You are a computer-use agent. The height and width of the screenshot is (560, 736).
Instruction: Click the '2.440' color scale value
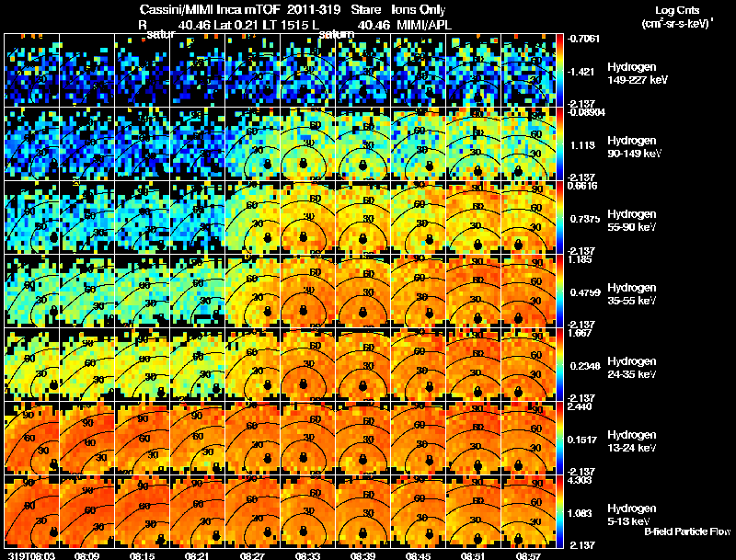point(580,406)
